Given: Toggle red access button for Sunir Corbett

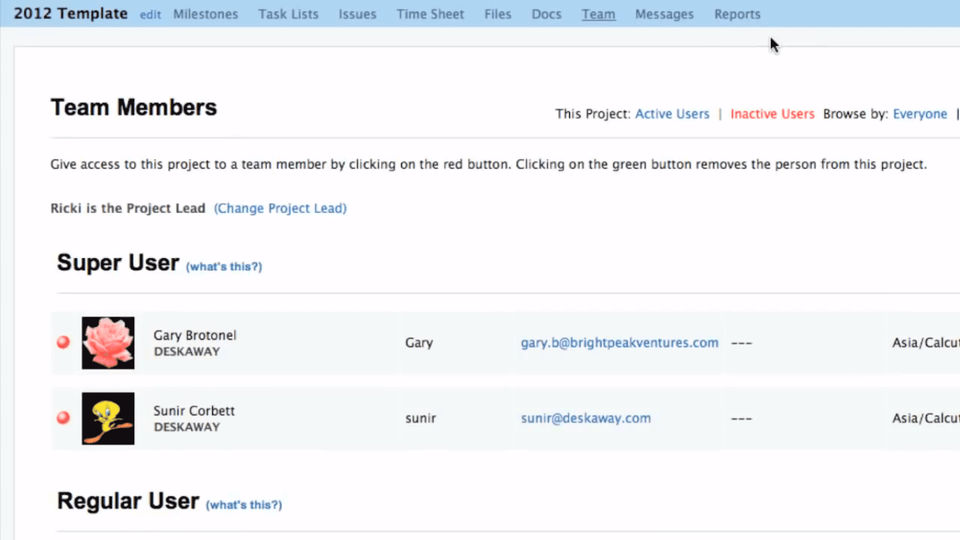Looking at the screenshot, I should coord(63,418).
